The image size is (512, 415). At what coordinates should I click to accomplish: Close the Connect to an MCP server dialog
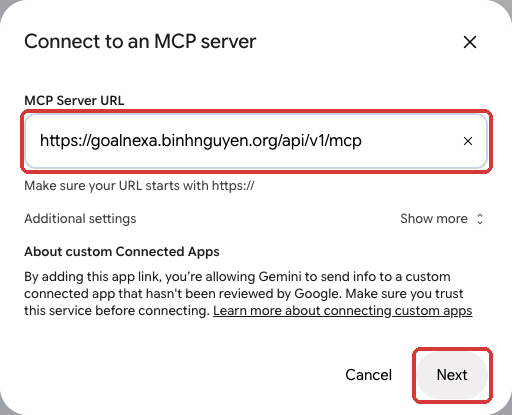click(x=470, y=42)
